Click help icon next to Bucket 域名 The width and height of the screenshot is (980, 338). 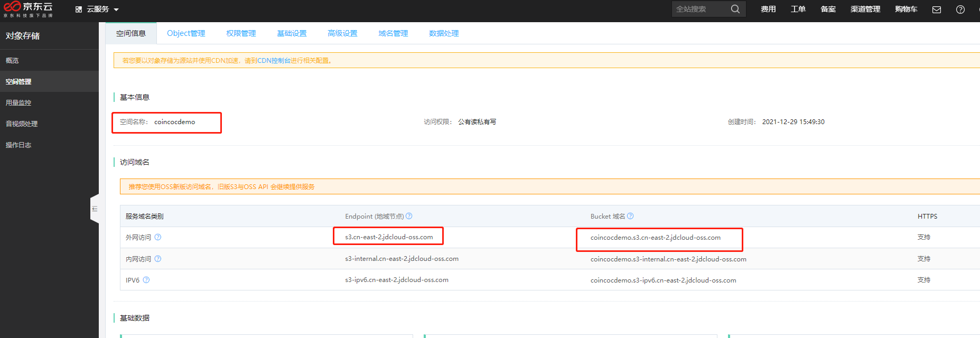[x=630, y=216]
